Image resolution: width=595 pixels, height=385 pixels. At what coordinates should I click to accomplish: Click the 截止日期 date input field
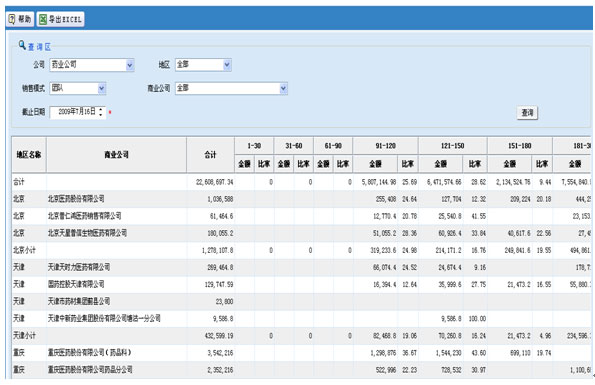tap(77, 112)
